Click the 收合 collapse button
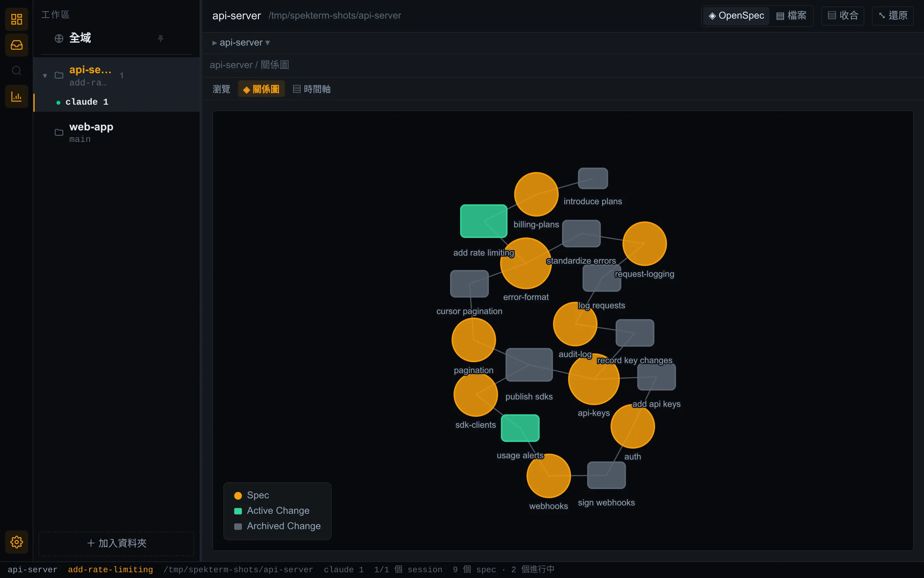924x578 pixels. [843, 16]
